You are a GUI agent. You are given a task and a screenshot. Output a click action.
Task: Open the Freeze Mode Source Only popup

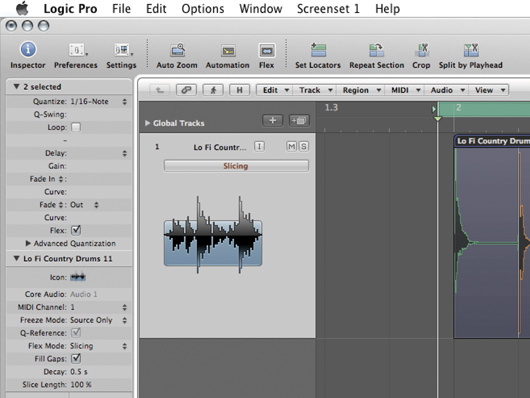(x=98, y=320)
